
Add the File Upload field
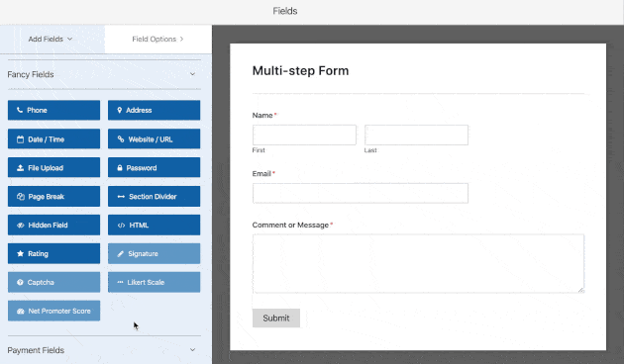[x=53, y=168]
